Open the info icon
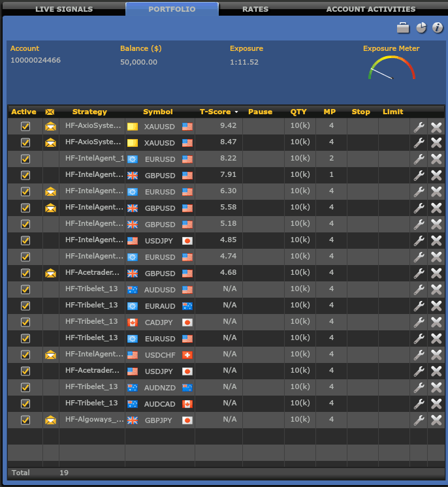The width and height of the screenshot is (448, 487). pos(438,28)
